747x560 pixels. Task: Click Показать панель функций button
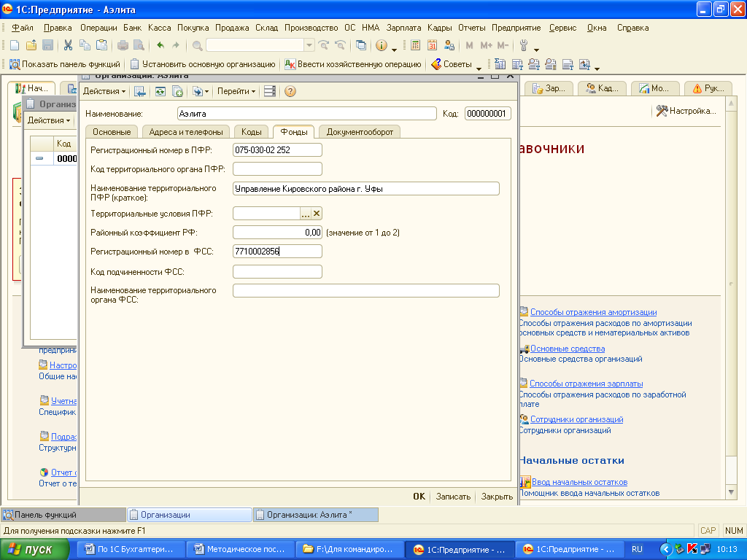(x=65, y=64)
